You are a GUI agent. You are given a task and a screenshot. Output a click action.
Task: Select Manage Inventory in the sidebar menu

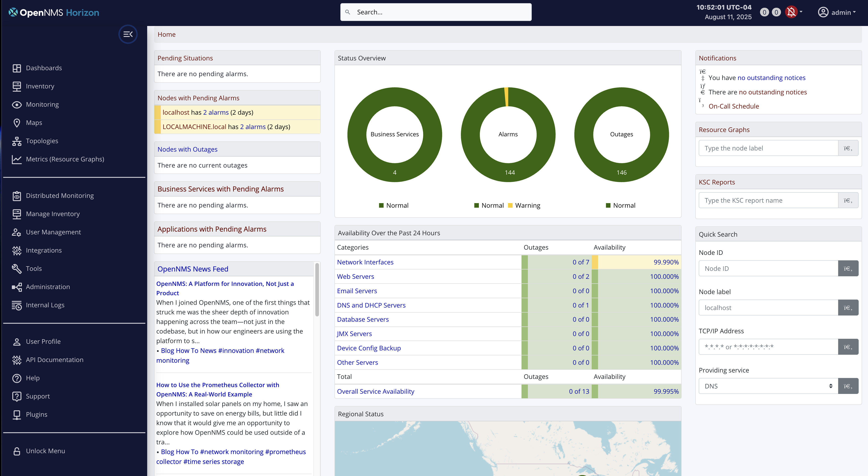53,214
